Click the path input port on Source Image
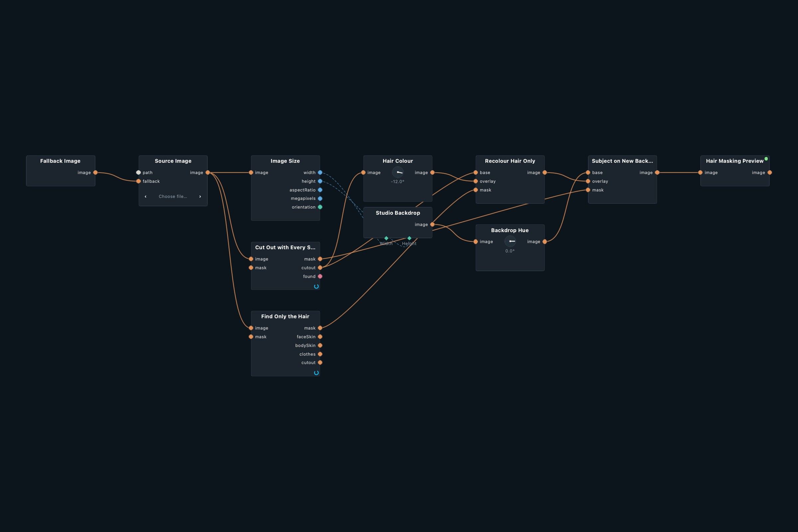Image resolution: width=798 pixels, height=532 pixels. [138, 173]
